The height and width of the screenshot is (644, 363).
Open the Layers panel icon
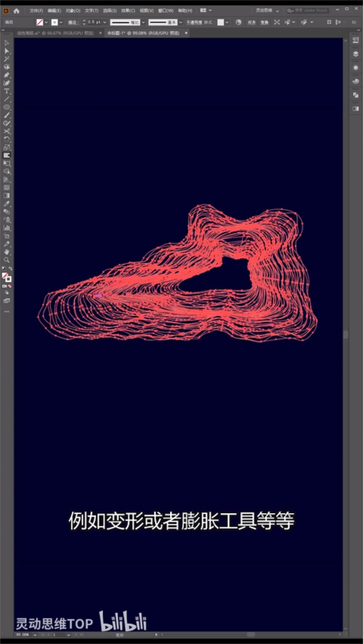point(355,54)
